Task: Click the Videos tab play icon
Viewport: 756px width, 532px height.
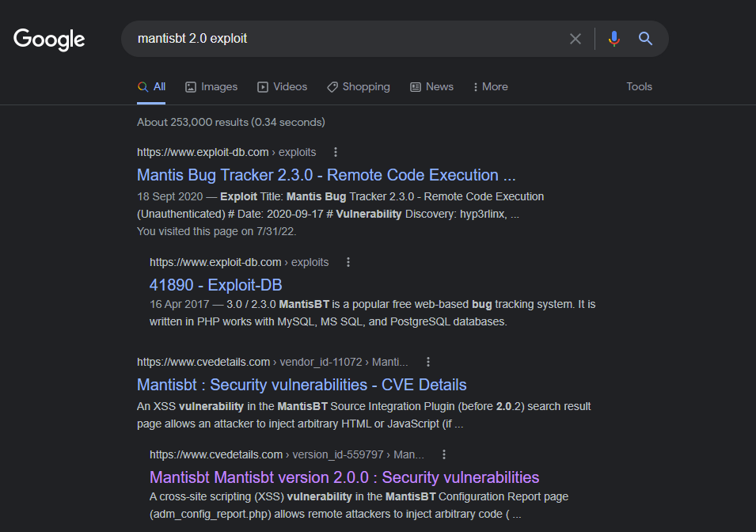Action: tap(263, 87)
